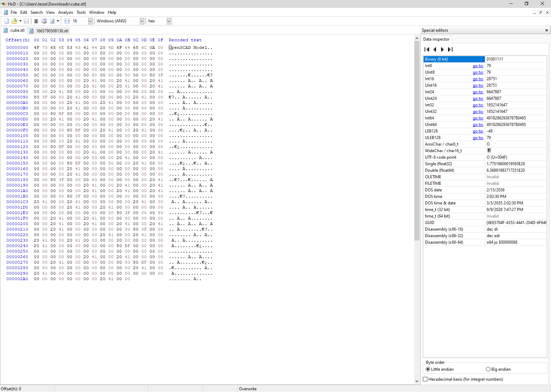Click the vertical scrollbar thumb in hex view
Viewport: 551px width, 392px height.
coord(417,141)
